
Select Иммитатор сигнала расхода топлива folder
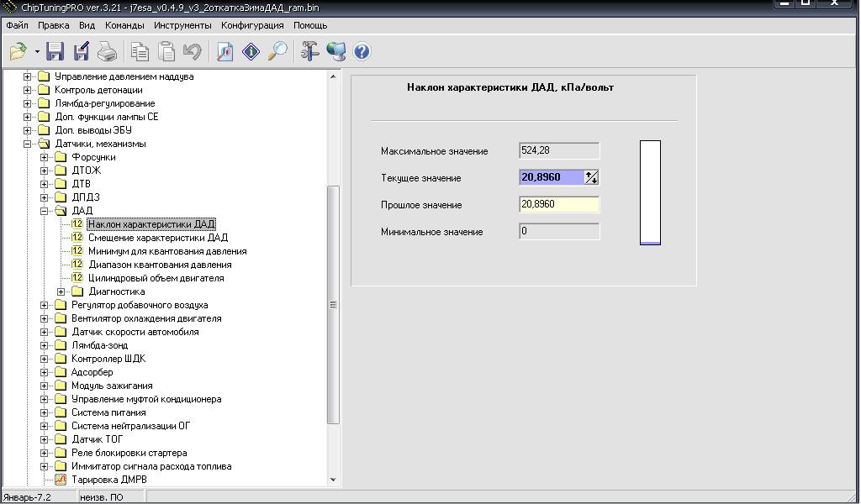(x=151, y=466)
